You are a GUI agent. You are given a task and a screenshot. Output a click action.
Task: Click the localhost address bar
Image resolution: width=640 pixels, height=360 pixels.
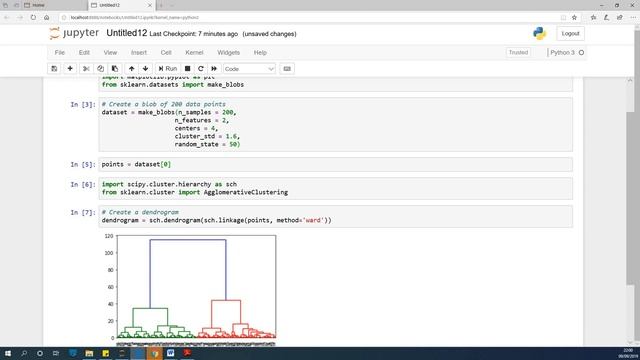pyautogui.click(x=310, y=18)
